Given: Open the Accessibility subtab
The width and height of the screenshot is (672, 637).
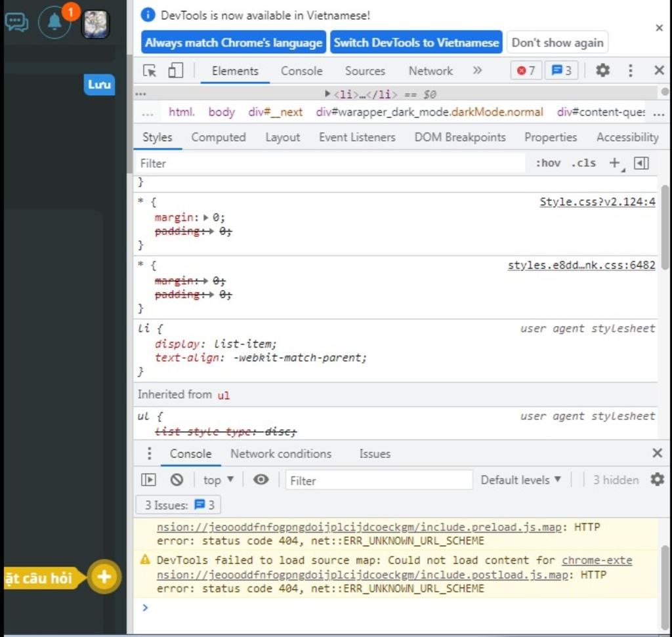Looking at the screenshot, I should (x=627, y=138).
